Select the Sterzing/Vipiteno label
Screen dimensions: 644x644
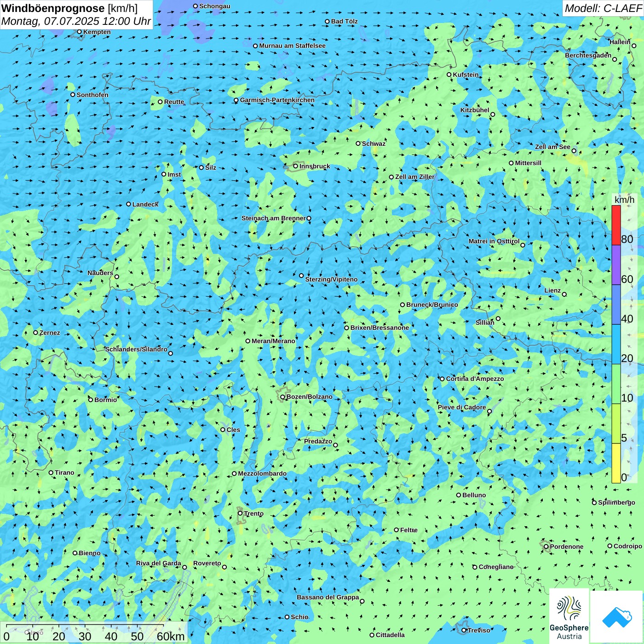331,279
